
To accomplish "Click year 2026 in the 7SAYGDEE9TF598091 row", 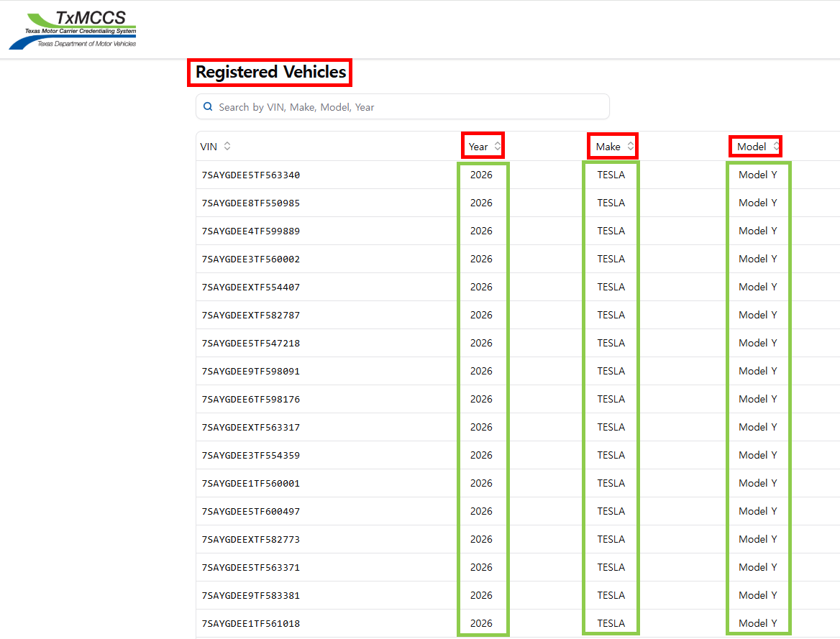I will (x=481, y=371).
